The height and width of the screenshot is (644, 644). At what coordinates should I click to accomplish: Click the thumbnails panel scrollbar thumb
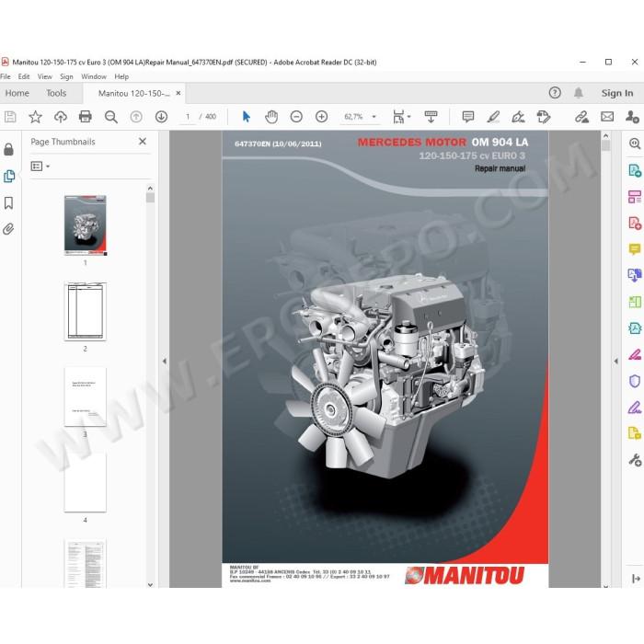pos(150,198)
